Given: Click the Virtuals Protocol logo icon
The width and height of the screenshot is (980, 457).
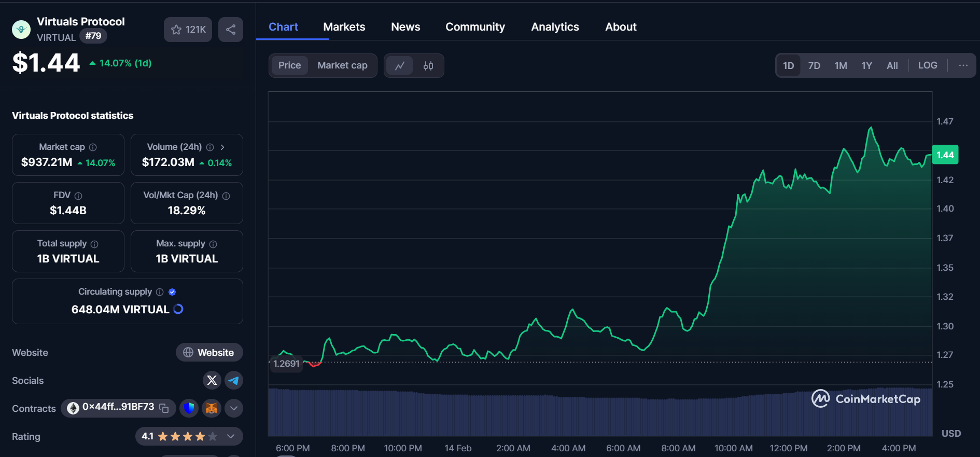Looking at the screenshot, I should (x=21, y=30).
